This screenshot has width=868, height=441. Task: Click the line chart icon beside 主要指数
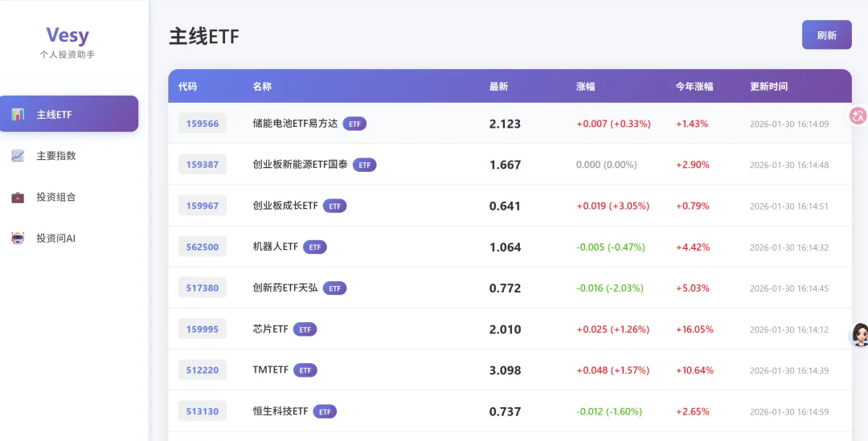coord(18,156)
